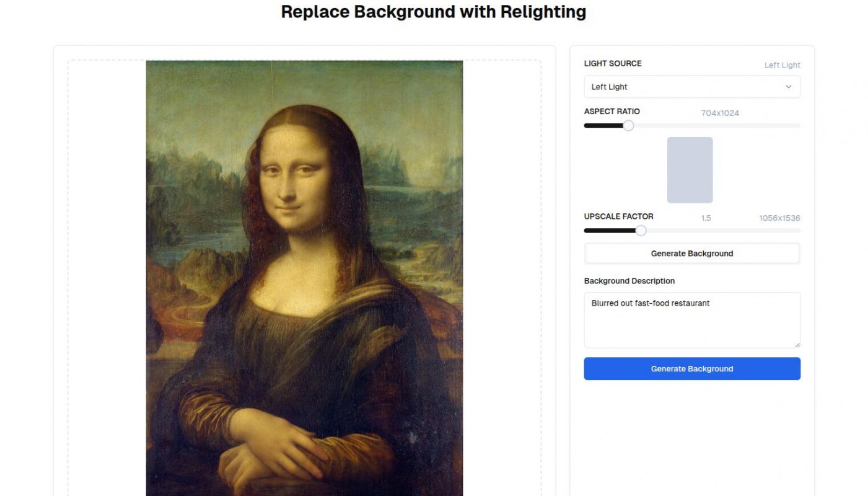Viewport: 868px width, 496px height.
Task: Focus the Background Description text box
Action: 692,321
